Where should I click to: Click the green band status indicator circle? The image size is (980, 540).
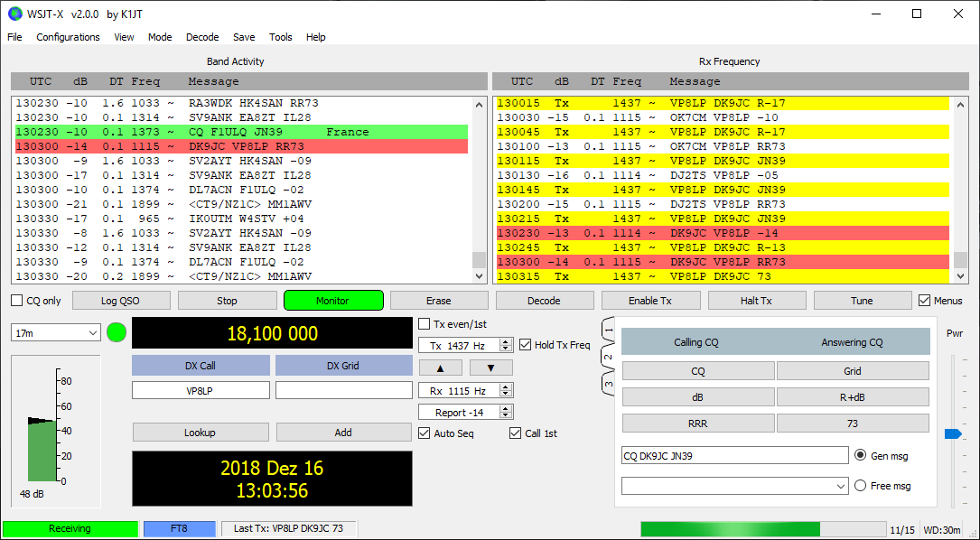click(117, 332)
